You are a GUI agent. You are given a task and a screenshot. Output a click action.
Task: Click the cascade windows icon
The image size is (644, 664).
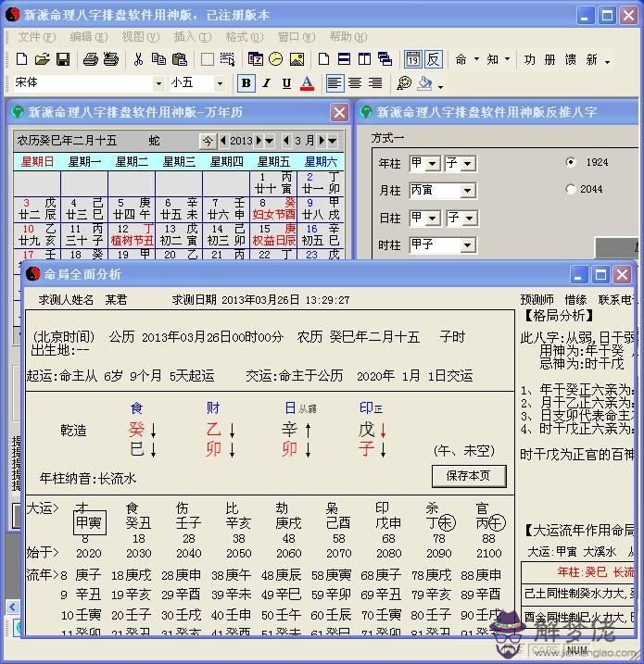pyautogui.click(x=385, y=59)
